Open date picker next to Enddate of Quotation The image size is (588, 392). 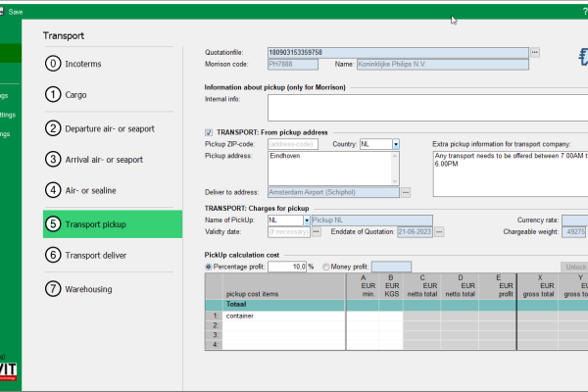pos(439,232)
